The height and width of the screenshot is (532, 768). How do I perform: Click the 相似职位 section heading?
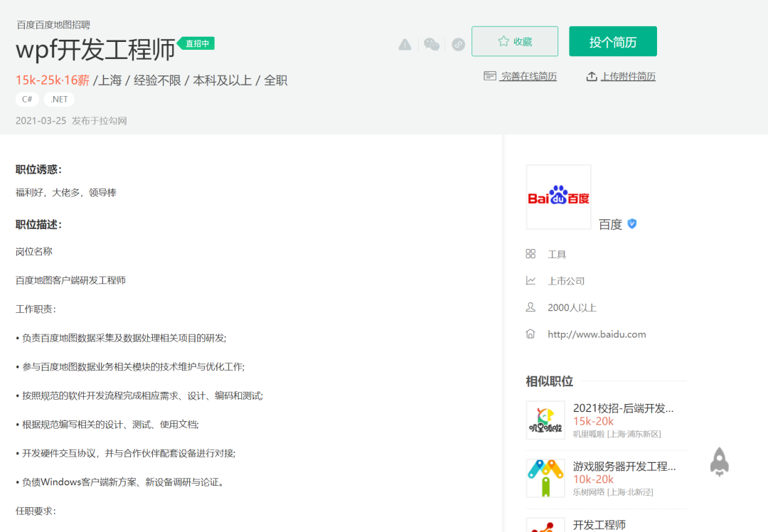pyautogui.click(x=549, y=381)
